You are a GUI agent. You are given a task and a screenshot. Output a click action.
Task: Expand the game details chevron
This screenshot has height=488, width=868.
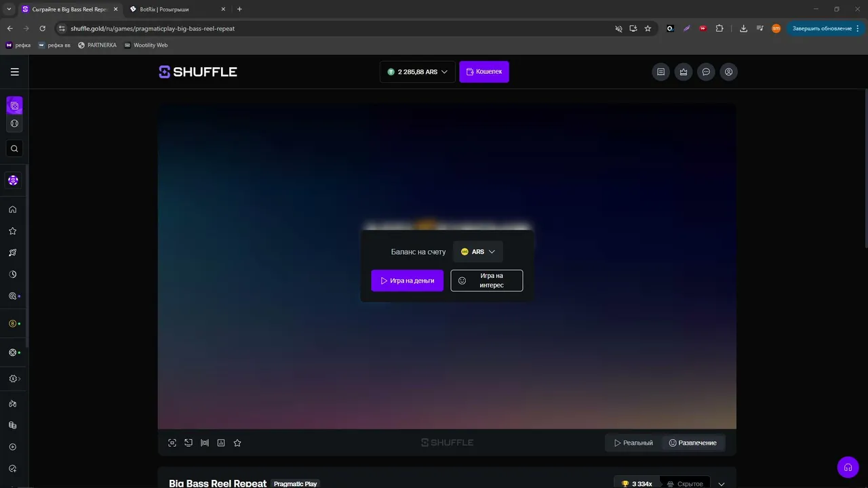[x=722, y=484]
